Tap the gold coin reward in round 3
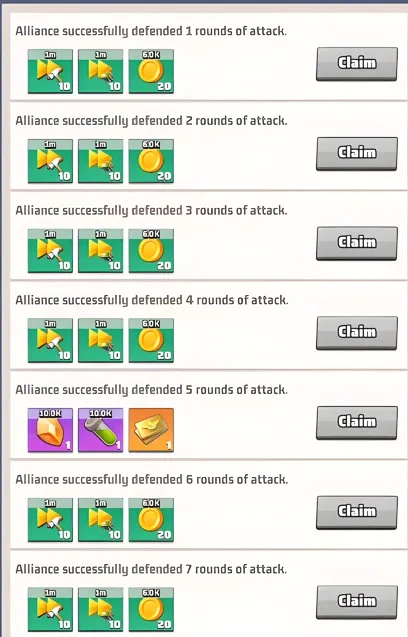This screenshot has width=408, height=637. click(x=151, y=251)
